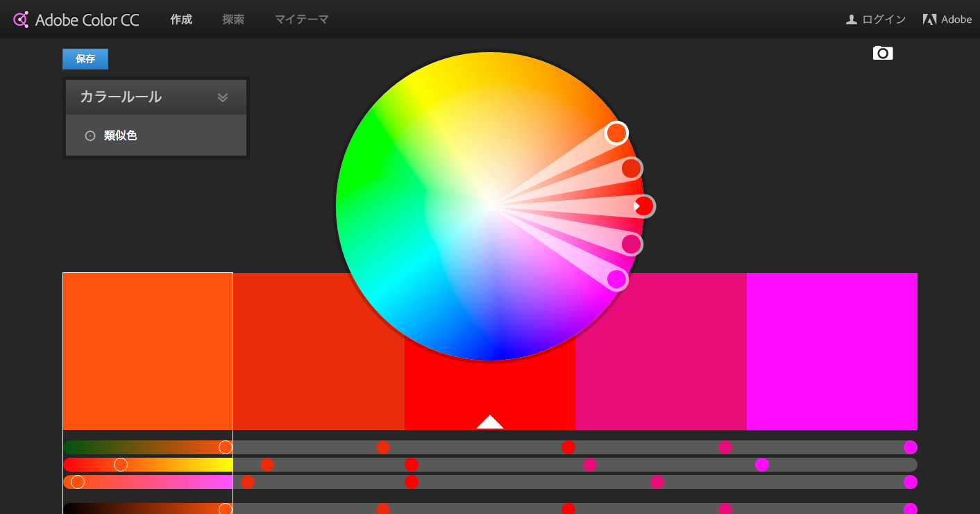Click the Adobe Color CC title text
The image size is (980, 514).
(x=87, y=20)
